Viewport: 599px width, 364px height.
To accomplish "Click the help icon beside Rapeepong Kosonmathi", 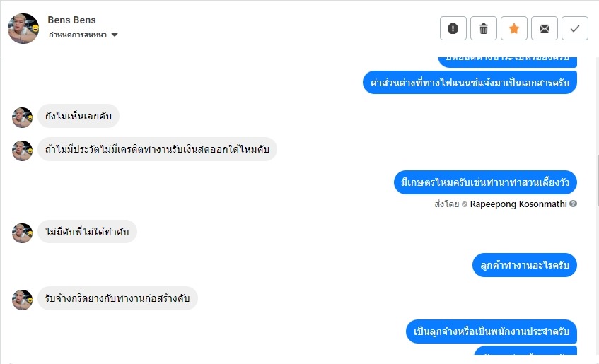I will click(573, 204).
